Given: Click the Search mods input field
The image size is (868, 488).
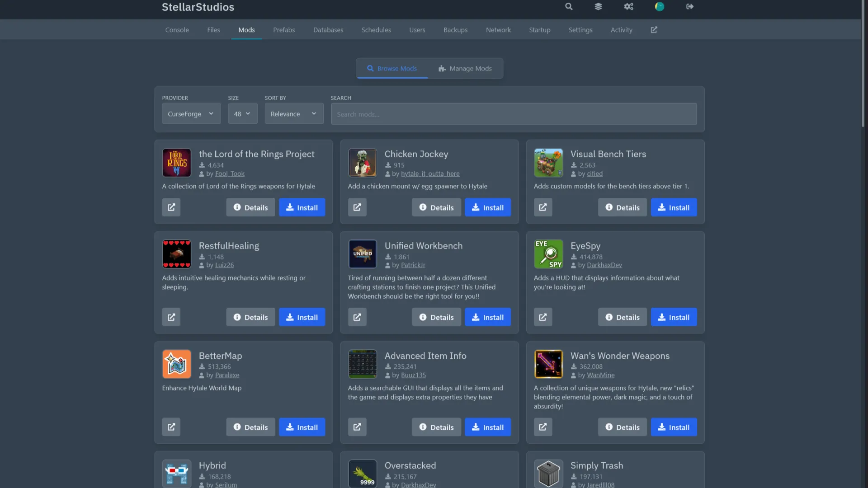Looking at the screenshot, I should (514, 114).
